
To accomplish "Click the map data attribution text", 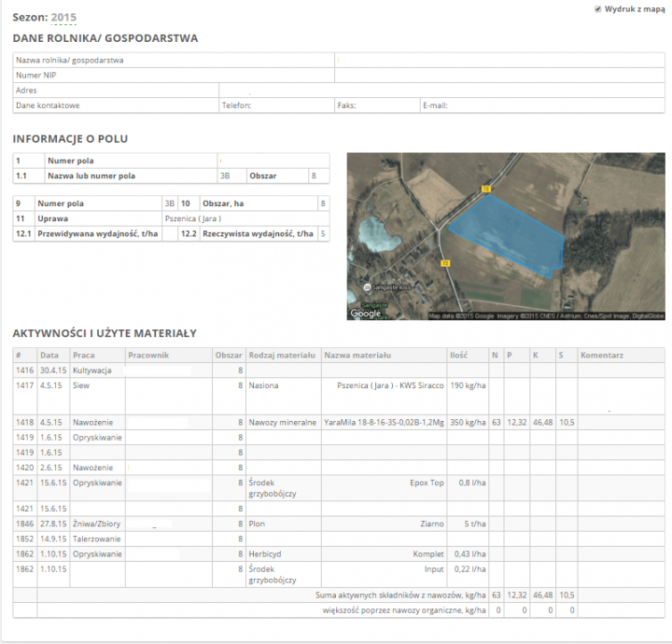I will click(x=546, y=316).
